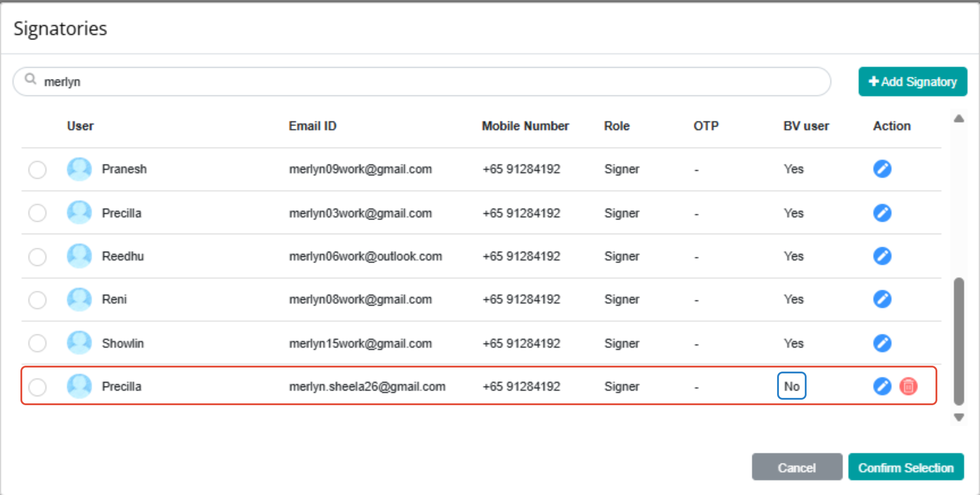Click the edit pencil icon for Pranesh
The image size is (980, 495).
[882, 169]
